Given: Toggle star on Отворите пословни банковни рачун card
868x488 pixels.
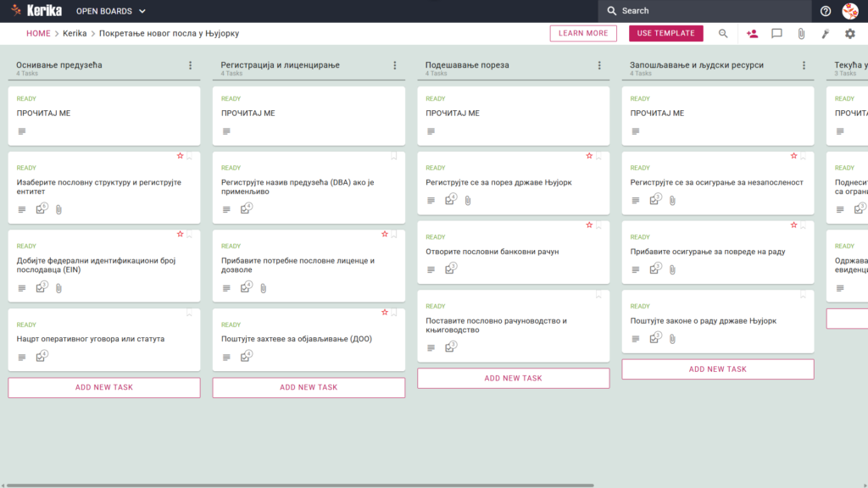Looking at the screenshot, I should click(x=589, y=225).
